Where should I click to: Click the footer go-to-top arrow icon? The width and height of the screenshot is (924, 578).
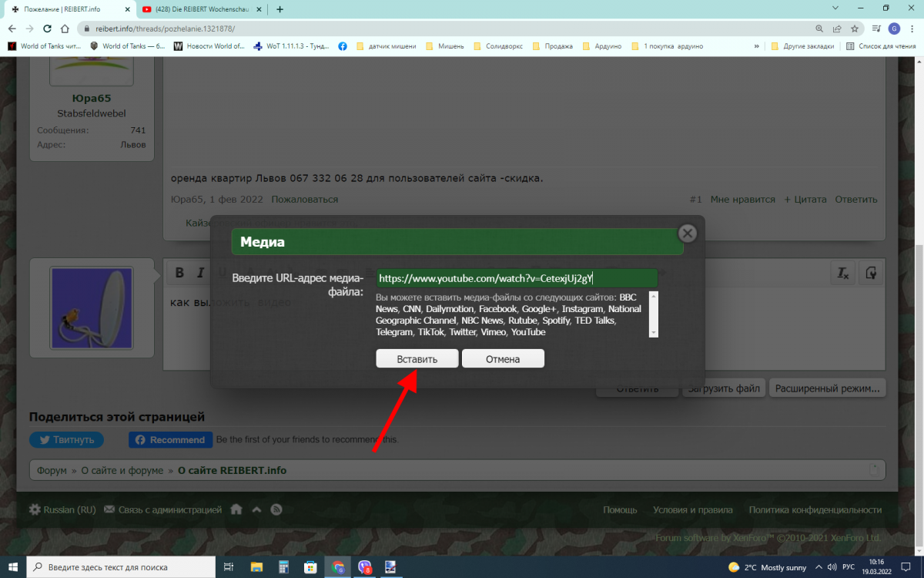(x=256, y=509)
